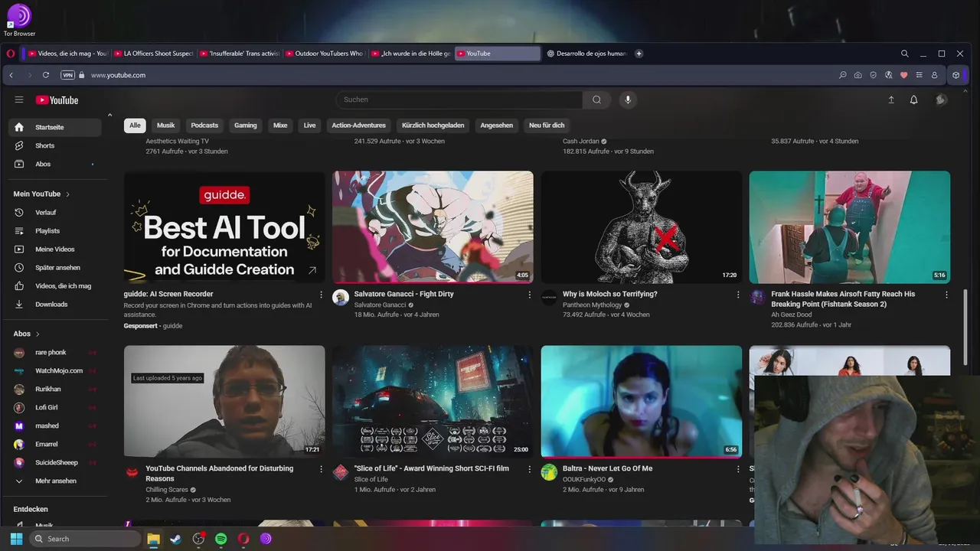This screenshot has height=551, width=980.
Task: Open options for Salvatore Ganacci - Fight Dirty
Action: pyautogui.click(x=530, y=295)
